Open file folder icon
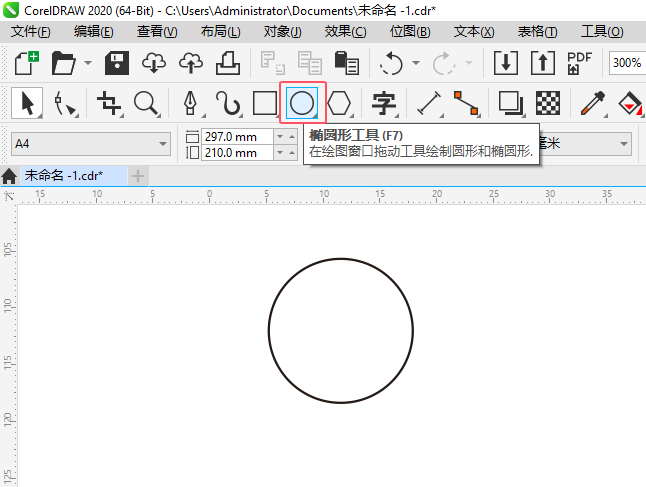 pyautogui.click(x=63, y=63)
